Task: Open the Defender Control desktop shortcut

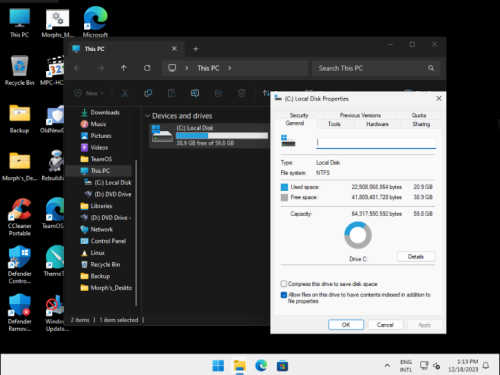Action: coord(19,265)
